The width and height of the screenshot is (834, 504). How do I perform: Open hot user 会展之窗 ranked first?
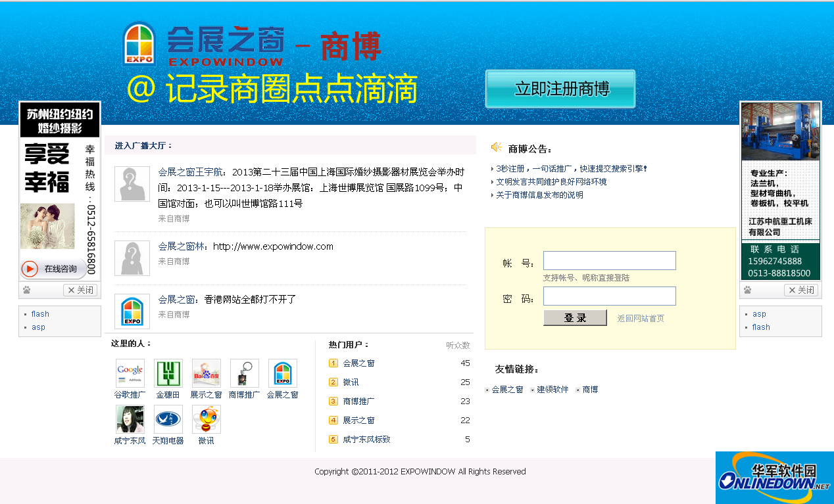[x=359, y=363]
